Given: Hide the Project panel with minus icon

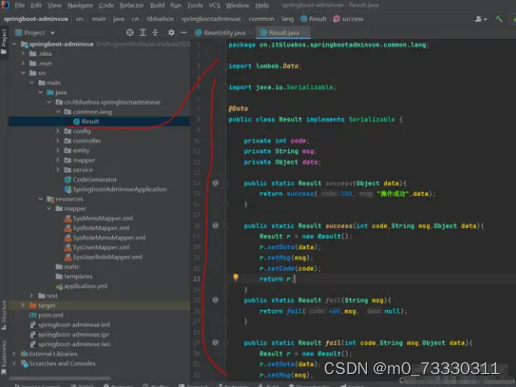Looking at the screenshot, I should click(x=184, y=32).
